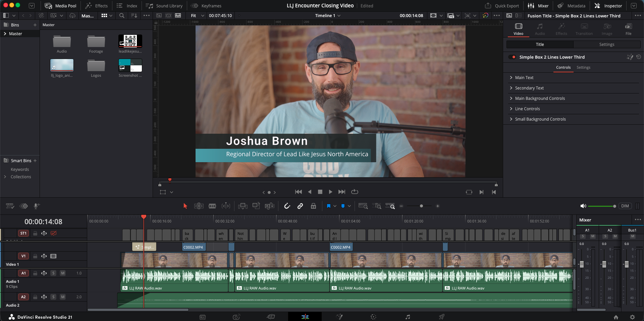The height and width of the screenshot is (321, 644).
Task: Solo audio track A1 in timeline header
Action: tap(53, 273)
